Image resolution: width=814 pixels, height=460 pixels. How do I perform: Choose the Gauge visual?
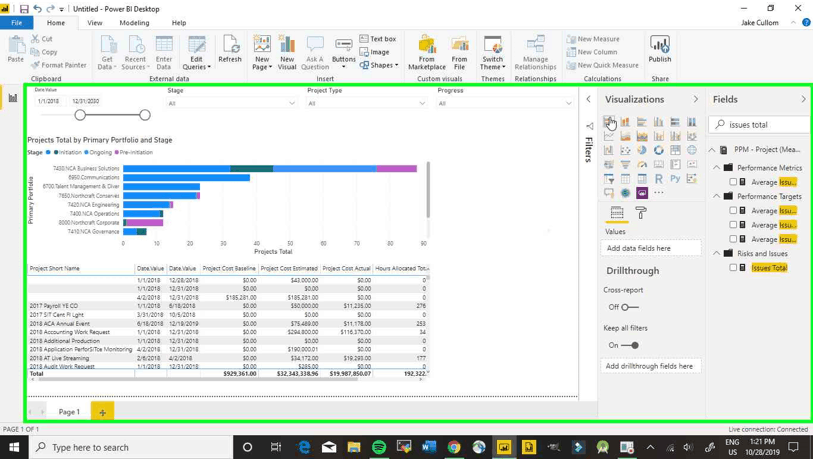tap(642, 165)
